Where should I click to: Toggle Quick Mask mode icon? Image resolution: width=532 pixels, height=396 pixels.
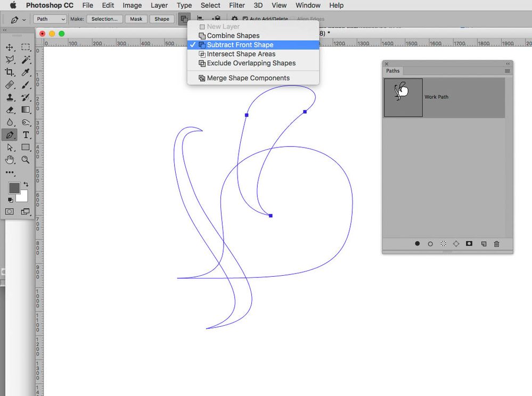point(10,211)
